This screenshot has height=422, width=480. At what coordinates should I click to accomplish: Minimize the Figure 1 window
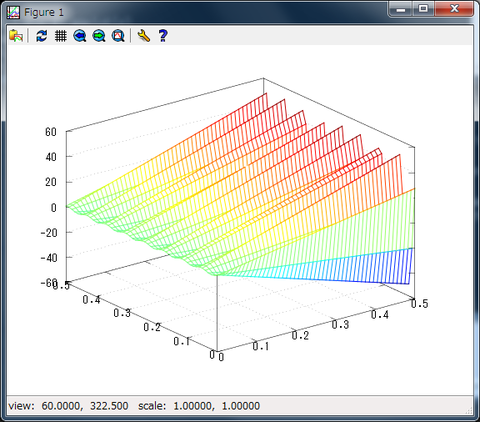pos(401,9)
